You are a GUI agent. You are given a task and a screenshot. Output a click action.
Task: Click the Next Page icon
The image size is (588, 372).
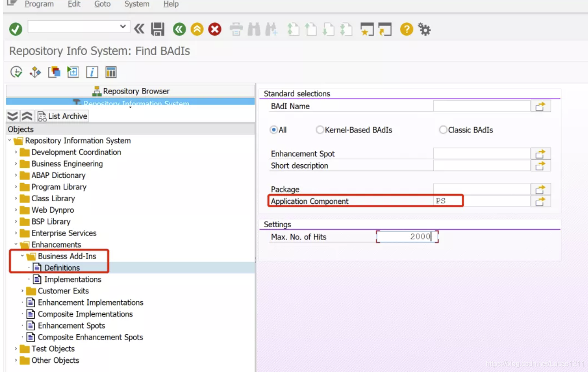click(328, 29)
